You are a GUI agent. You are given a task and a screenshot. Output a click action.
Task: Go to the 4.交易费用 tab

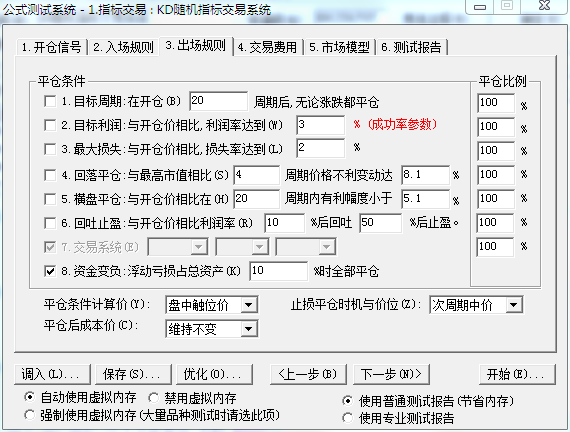pyautogui.click(x=267, y=47)
